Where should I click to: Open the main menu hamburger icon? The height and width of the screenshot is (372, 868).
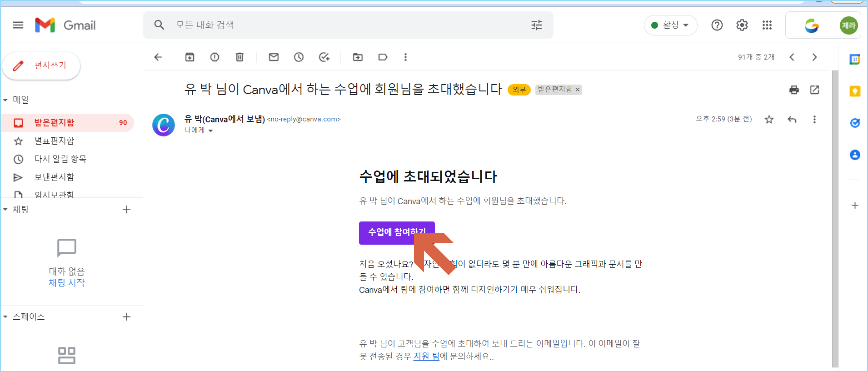pos(18,25)
